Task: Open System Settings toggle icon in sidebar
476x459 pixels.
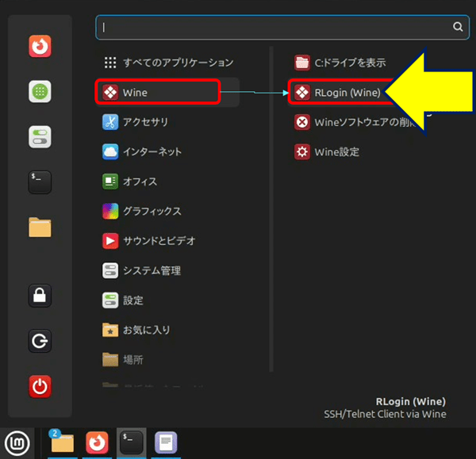Action: (40, 137)
